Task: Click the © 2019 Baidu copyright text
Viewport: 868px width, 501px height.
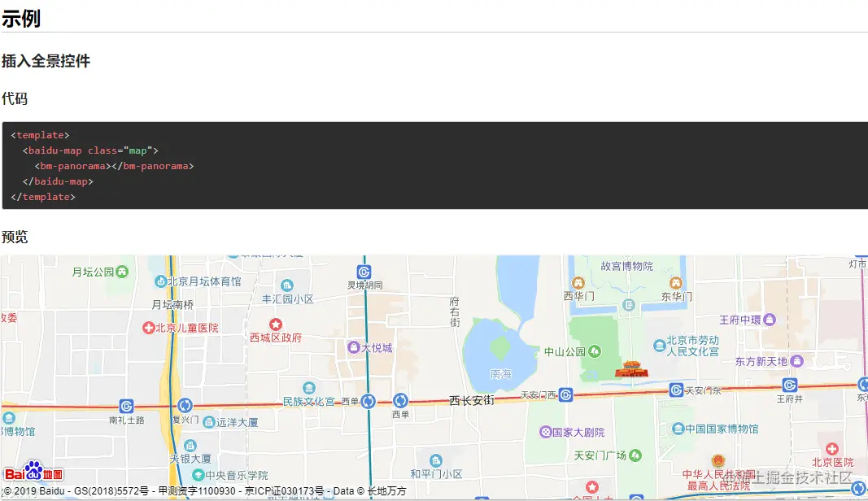Action: click(33, 491)
